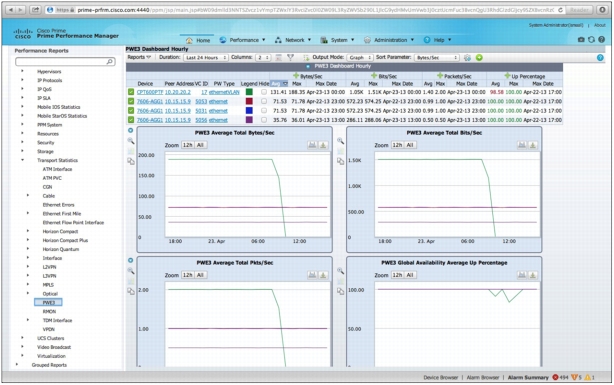Expand the Grouped Reports tree node
This screenshot has width=614, height=385.
click(16, 364)
